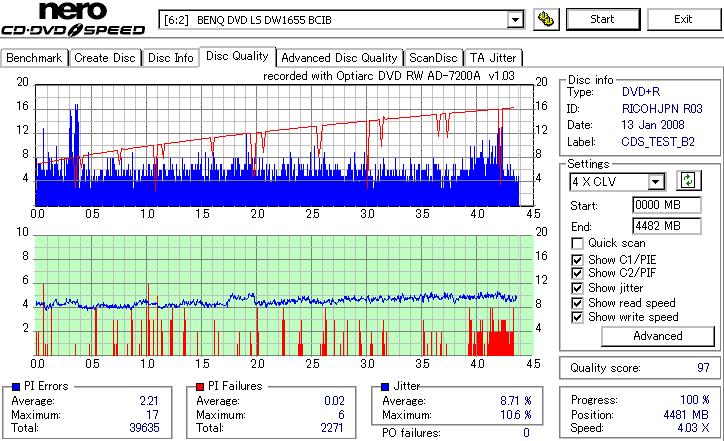
Task: Click the red PI Failures legend square
Action: 200,387
